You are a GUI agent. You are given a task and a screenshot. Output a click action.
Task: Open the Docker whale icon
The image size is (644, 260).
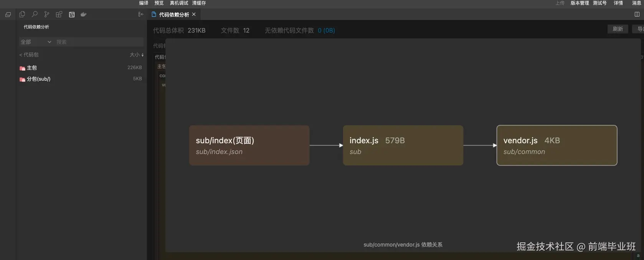(84, 14)
